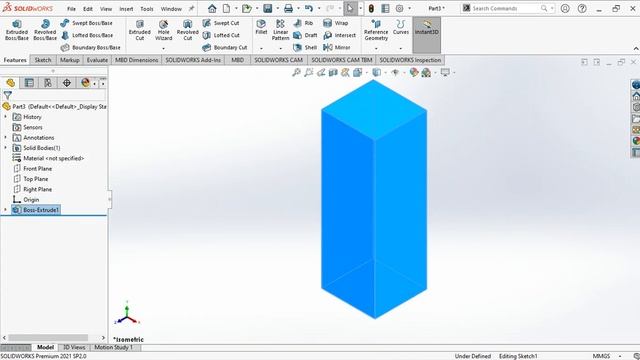Open the Display Style icon
The height and width of the screenshot is (360, 640).
point(376,73)
